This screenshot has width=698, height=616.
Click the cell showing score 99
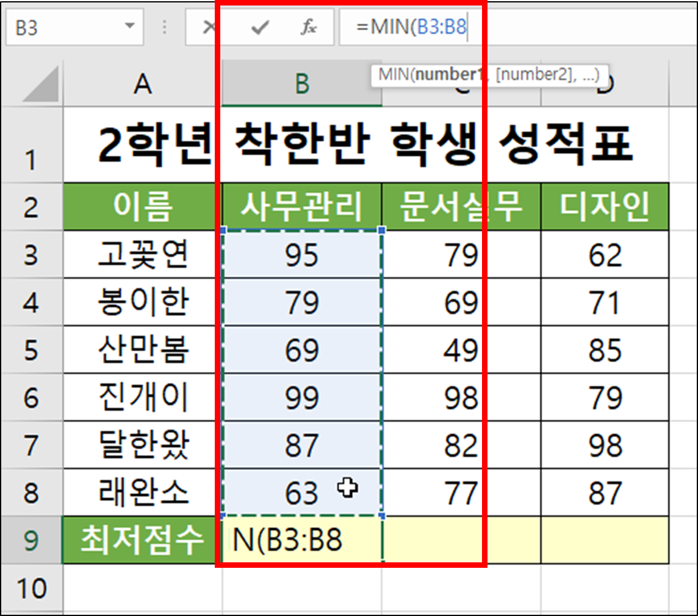302,397
